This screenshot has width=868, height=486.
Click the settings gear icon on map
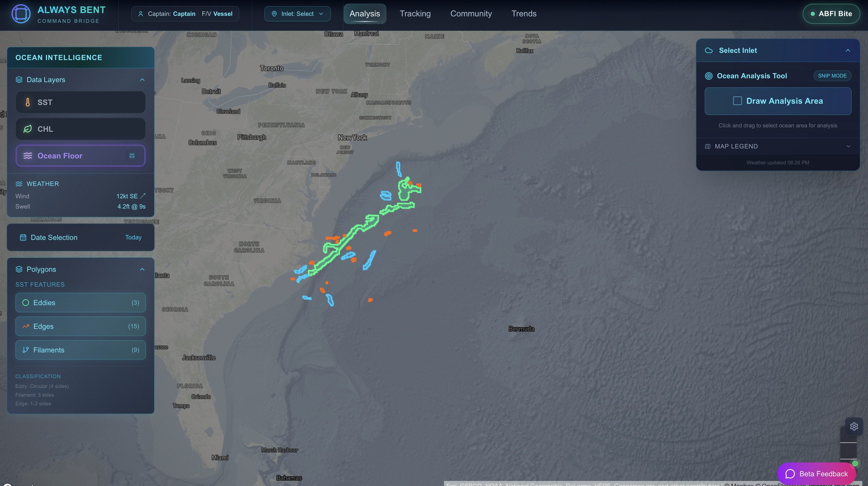click(854, 426)
